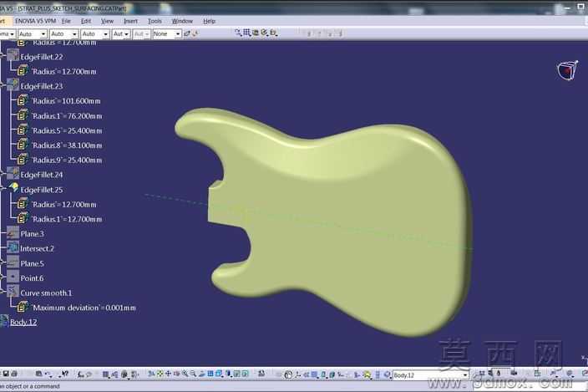Select Plane.3 in the tree
Screen dimensions: 588x392
[x=32, y=234]
